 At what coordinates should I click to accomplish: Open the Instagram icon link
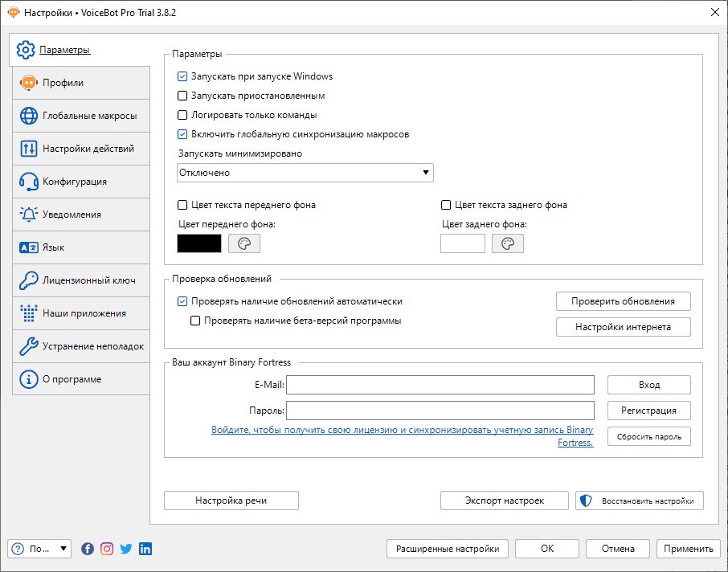(107, 549)
